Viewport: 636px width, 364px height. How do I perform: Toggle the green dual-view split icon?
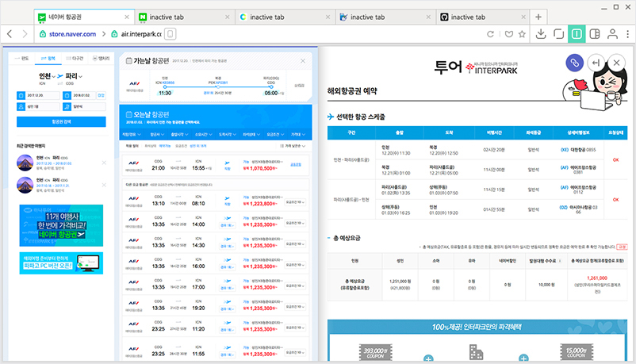(x=577, y=34)
